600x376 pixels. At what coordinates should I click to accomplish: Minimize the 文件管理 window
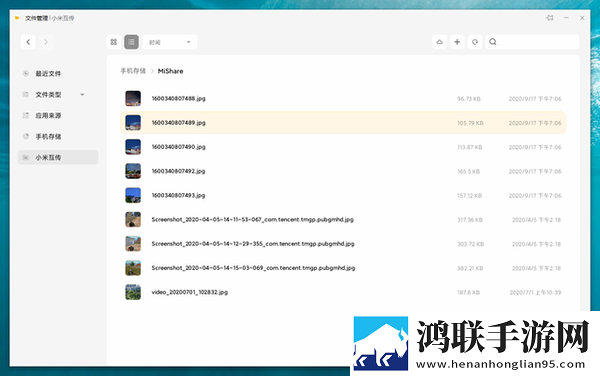point(566,18)
